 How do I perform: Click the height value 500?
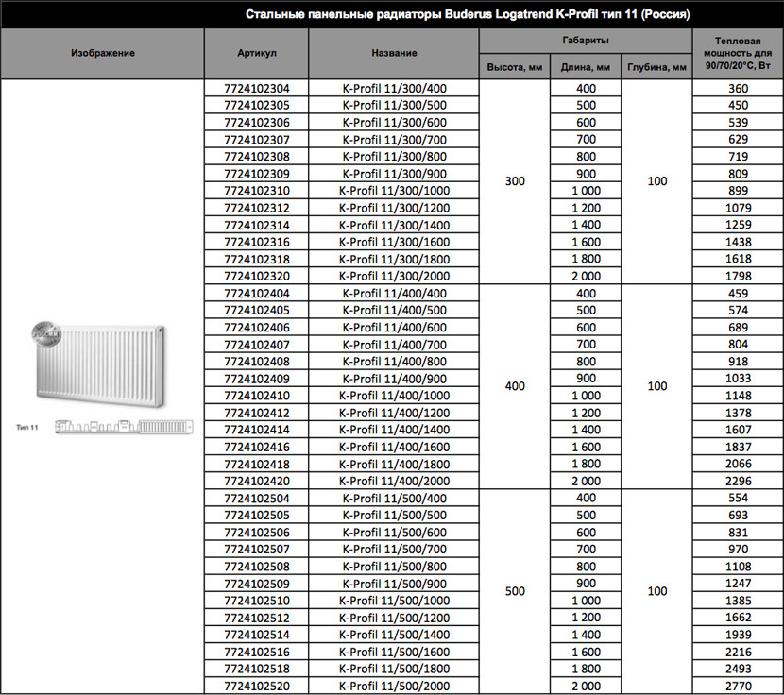tap(515, 591)
